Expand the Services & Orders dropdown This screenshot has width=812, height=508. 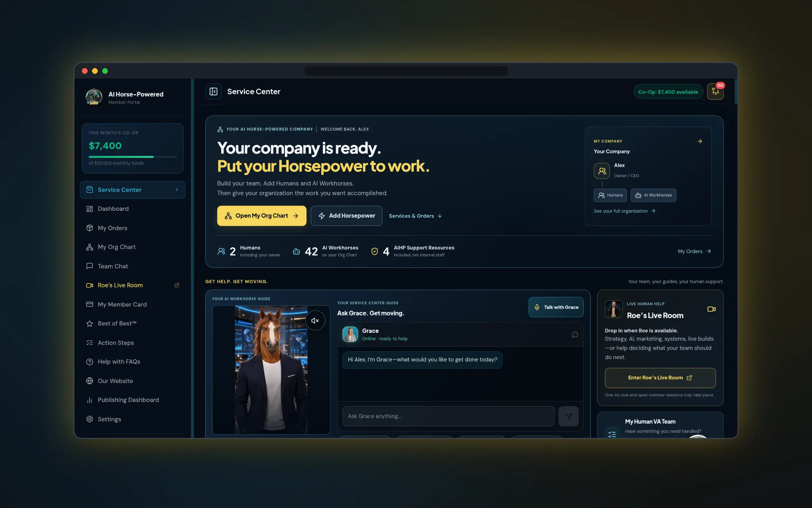click(x=416, y=216)
